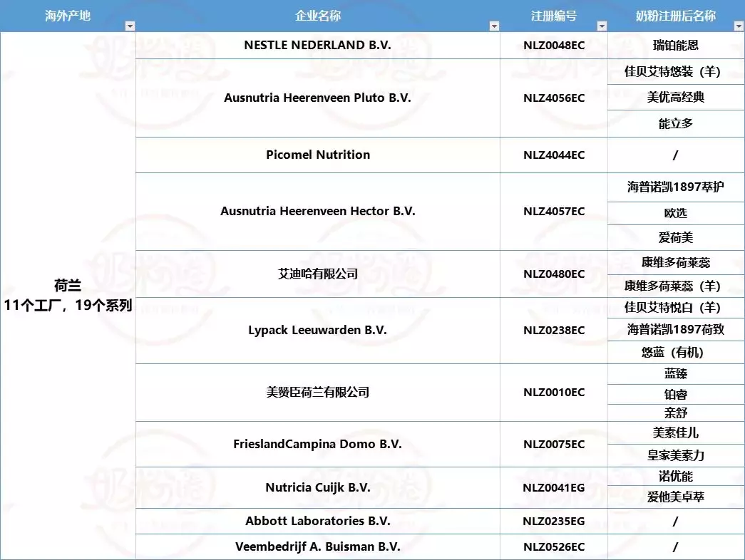
Task: Click the slash cell in Veembedrijf A. Buisman row
Action: click(x=676, y=546)
